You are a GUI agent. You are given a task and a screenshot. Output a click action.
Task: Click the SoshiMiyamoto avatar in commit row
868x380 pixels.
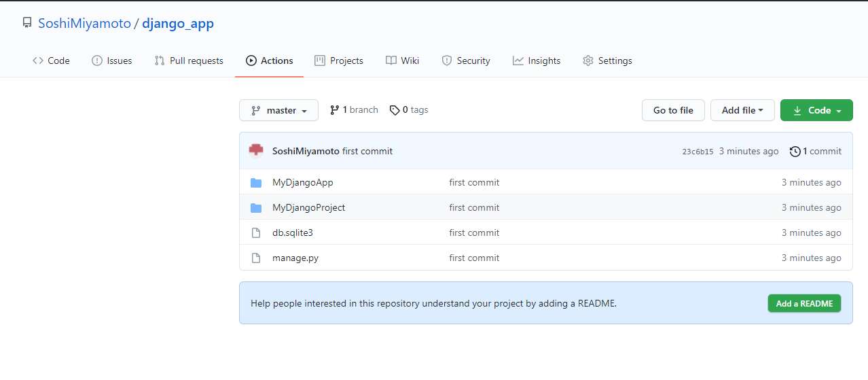(256, 151)
